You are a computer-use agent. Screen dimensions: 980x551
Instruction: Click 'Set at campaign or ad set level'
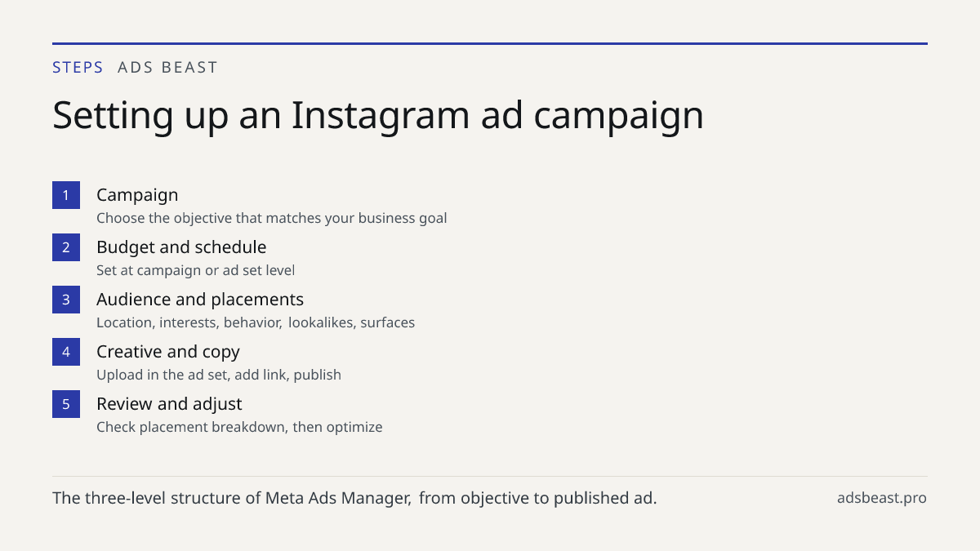coord(195,270)
